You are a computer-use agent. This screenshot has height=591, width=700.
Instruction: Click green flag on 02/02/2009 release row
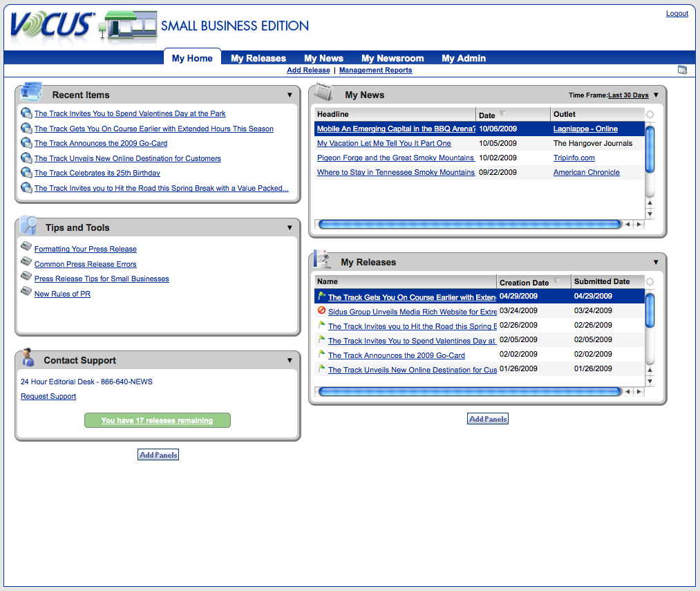click(321, 354)
